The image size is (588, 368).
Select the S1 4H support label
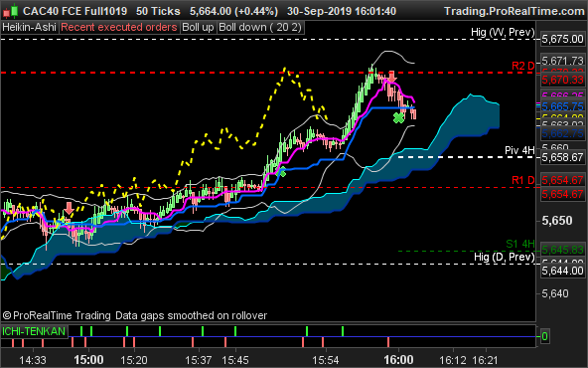pyautogui.click(x=520, y=244)
